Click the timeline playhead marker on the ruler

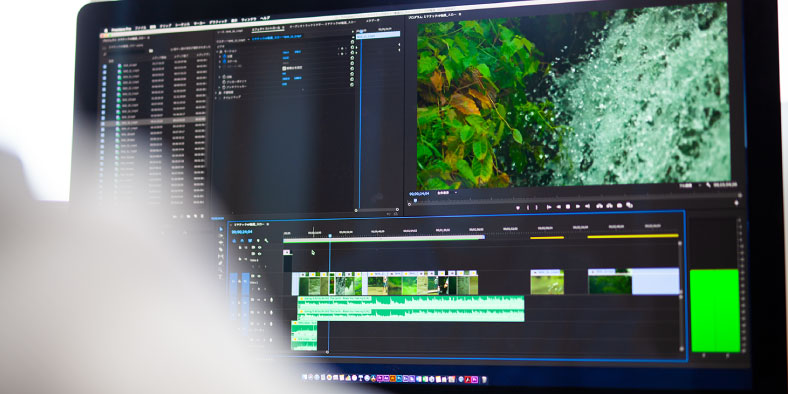(330, 235)
